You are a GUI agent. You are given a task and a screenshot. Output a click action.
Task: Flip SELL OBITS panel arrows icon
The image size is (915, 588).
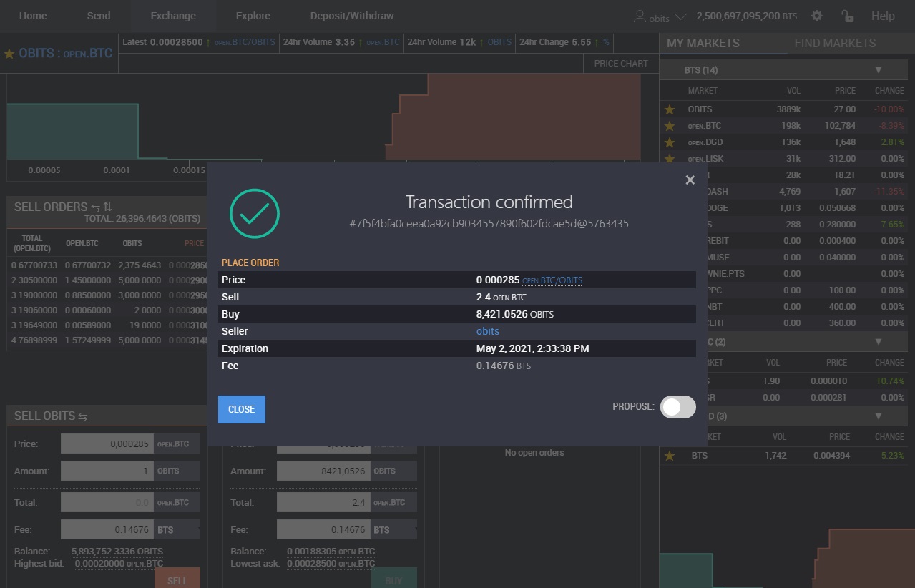[82, 416]
